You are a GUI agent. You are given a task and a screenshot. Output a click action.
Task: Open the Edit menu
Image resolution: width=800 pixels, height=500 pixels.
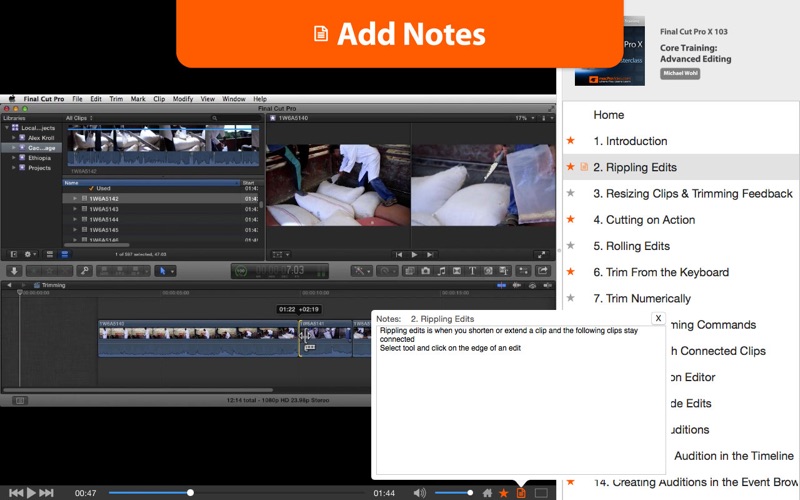(96, 99)
